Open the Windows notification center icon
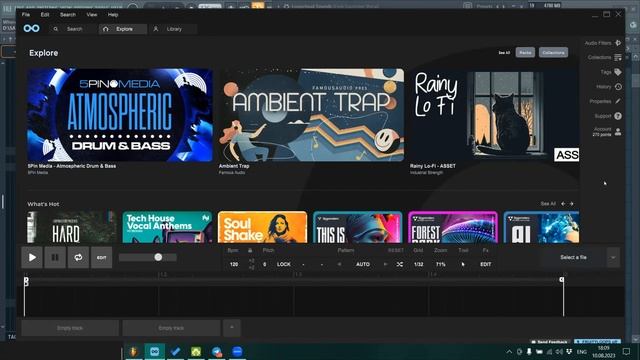The image size is (640, 360). tap(627, 351)
